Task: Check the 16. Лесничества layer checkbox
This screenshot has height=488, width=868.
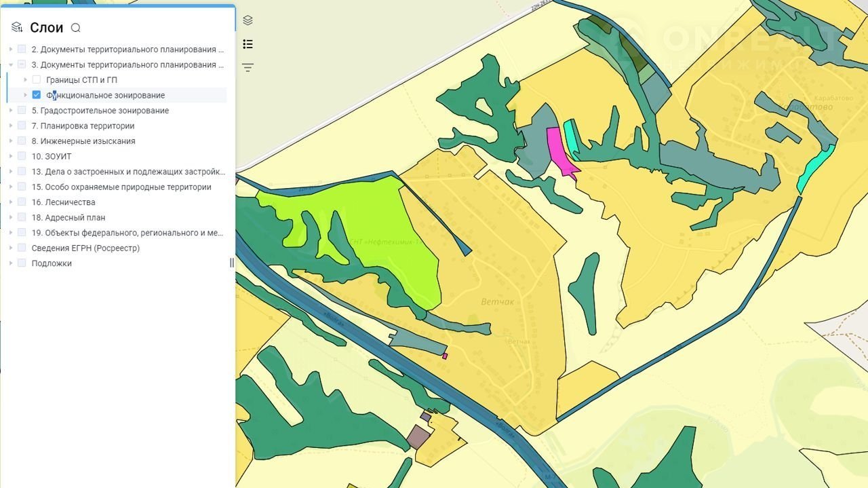Action: click(22, 202)
